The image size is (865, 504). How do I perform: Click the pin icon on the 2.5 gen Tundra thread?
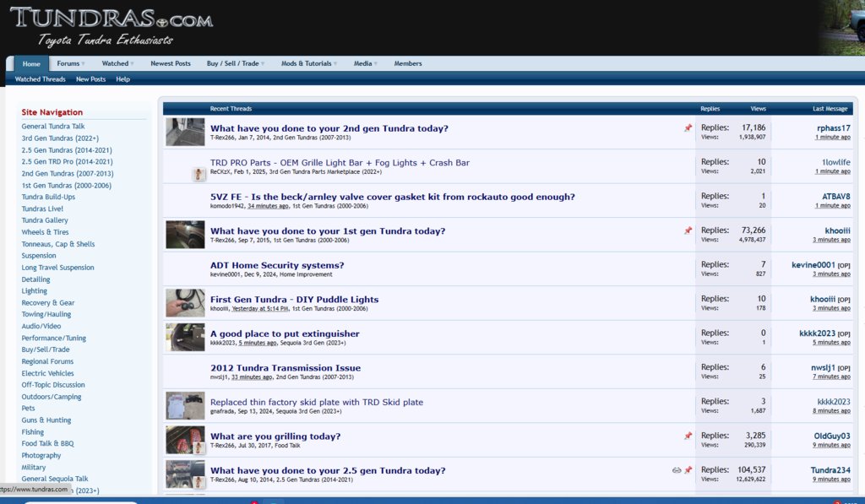click(688, 470)
